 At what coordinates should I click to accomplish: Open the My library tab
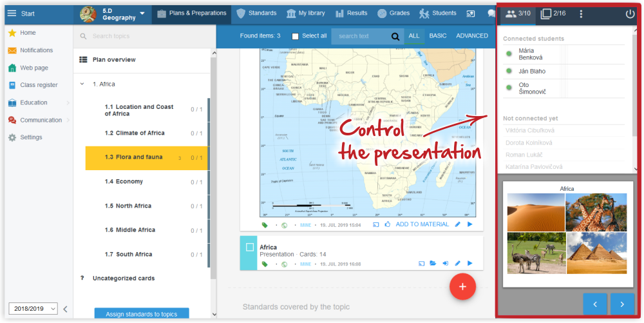305,13
